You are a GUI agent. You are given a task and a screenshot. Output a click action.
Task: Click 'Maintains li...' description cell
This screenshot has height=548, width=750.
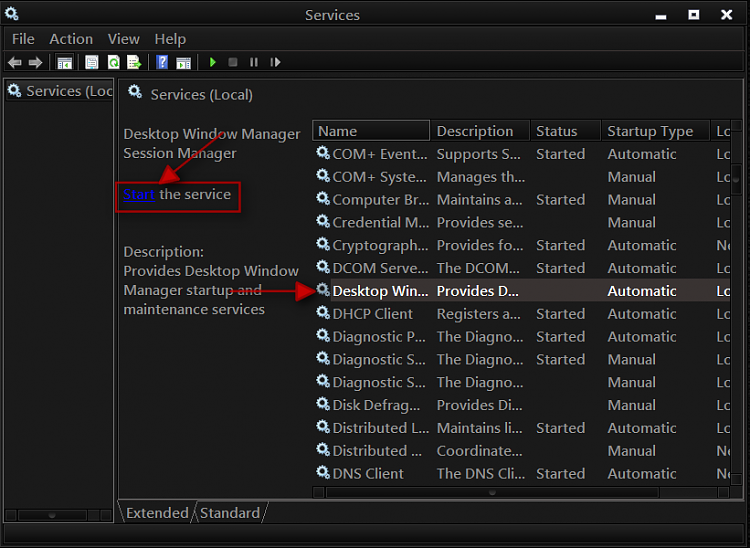[479, 427]
